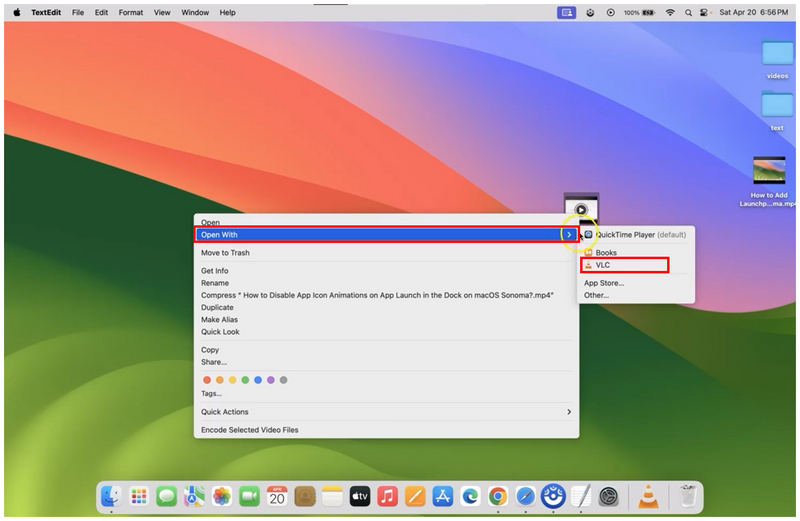Click the play circle menu bar icon
The height and width of the screenshot is (521, 800).
pyautogui.click(x=610, y=12)
